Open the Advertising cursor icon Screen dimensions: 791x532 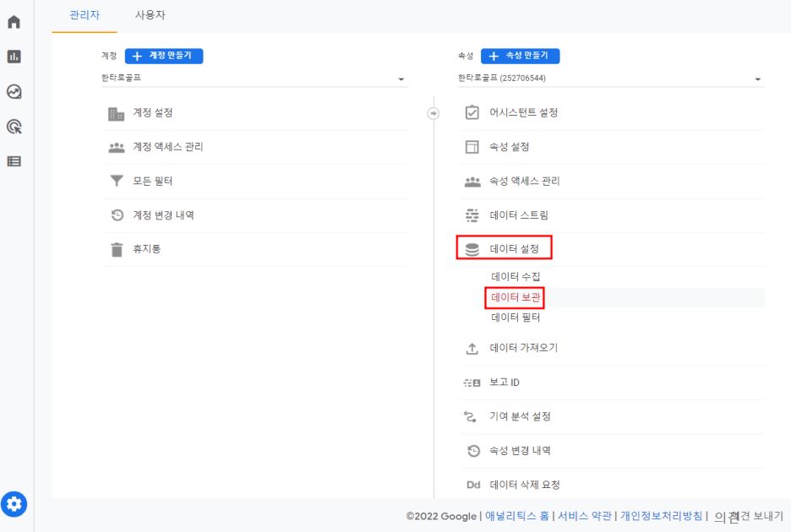coord(14,127)
